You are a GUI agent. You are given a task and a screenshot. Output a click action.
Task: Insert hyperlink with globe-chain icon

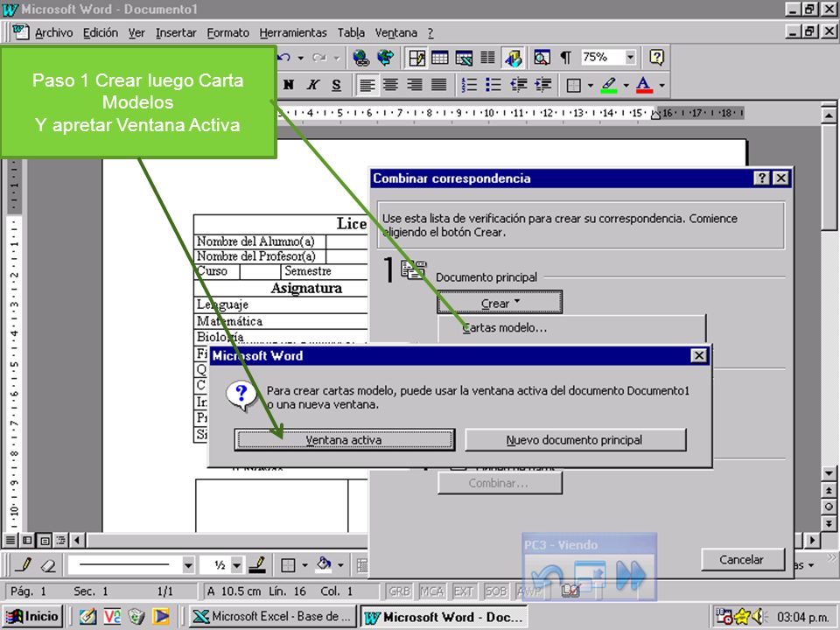point(361,58)
